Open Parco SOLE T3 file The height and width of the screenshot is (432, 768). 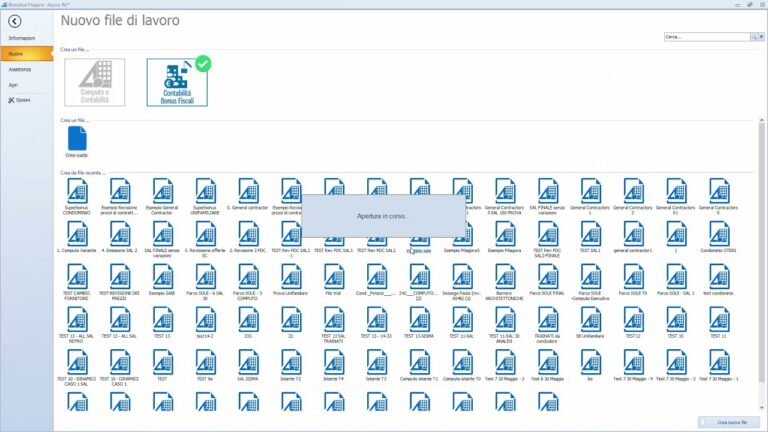[x=633, y=280]
